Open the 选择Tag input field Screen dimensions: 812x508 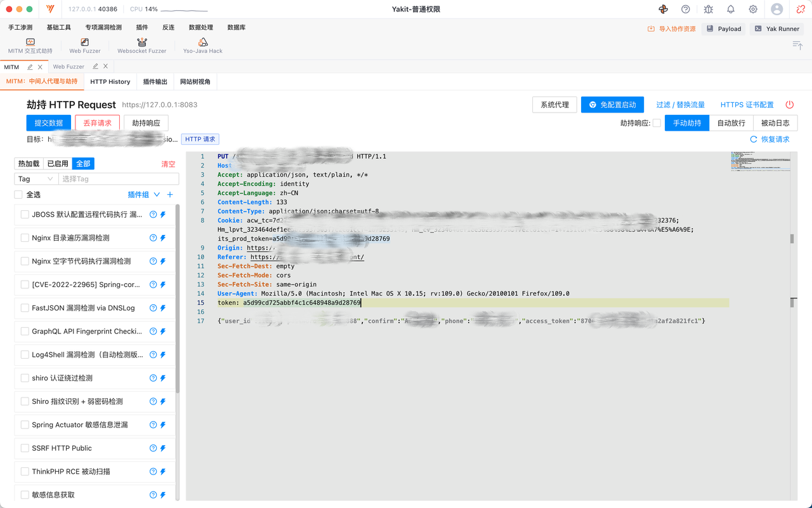click(x=119, y=179)
